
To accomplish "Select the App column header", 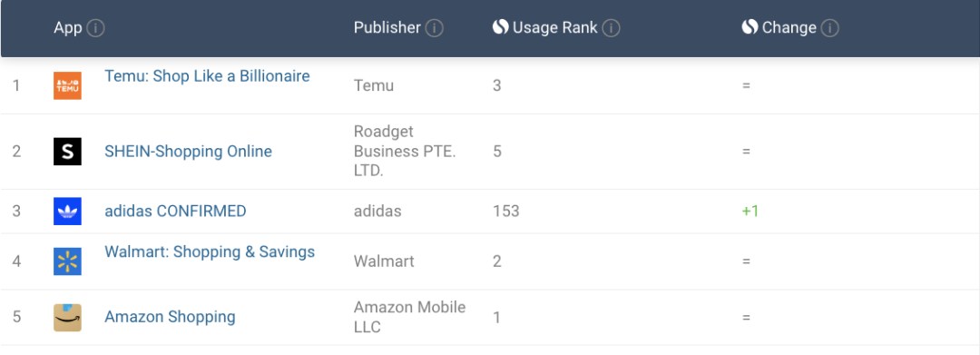I will tap(68, 28).
